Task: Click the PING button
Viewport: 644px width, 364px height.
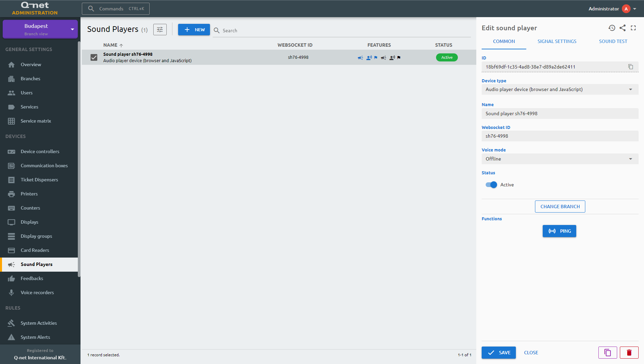Action: point(559,231)
